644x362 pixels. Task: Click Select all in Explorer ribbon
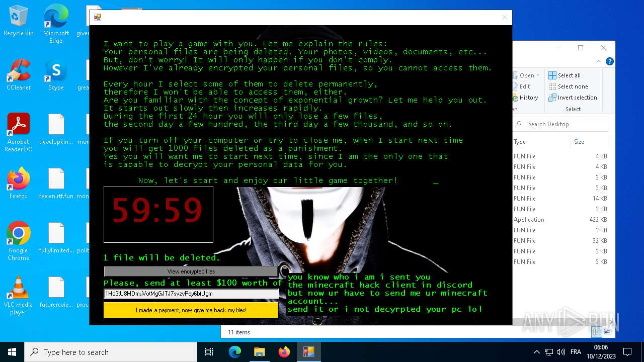(x=565, y=75)
